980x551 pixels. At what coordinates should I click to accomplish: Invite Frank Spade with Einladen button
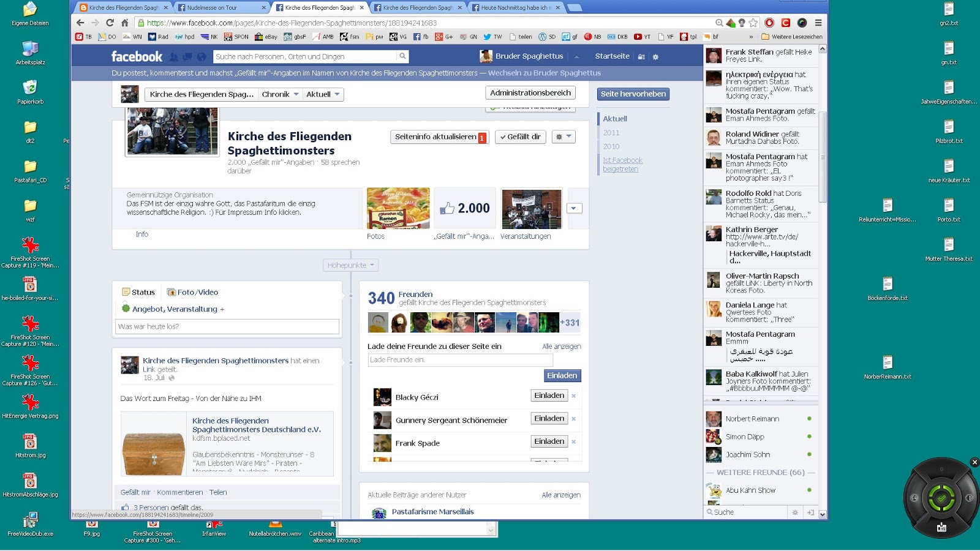(x=549, y=441)
